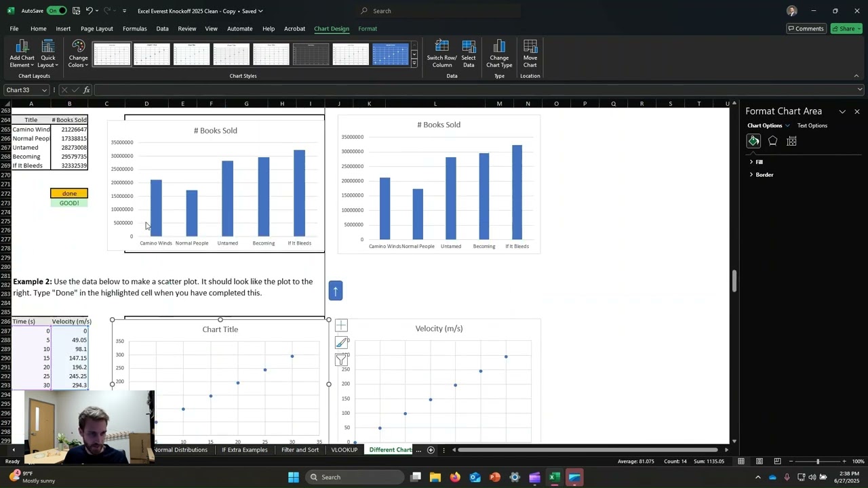
Task: Open PowerPoint from the taskbar
Action: 495,477
